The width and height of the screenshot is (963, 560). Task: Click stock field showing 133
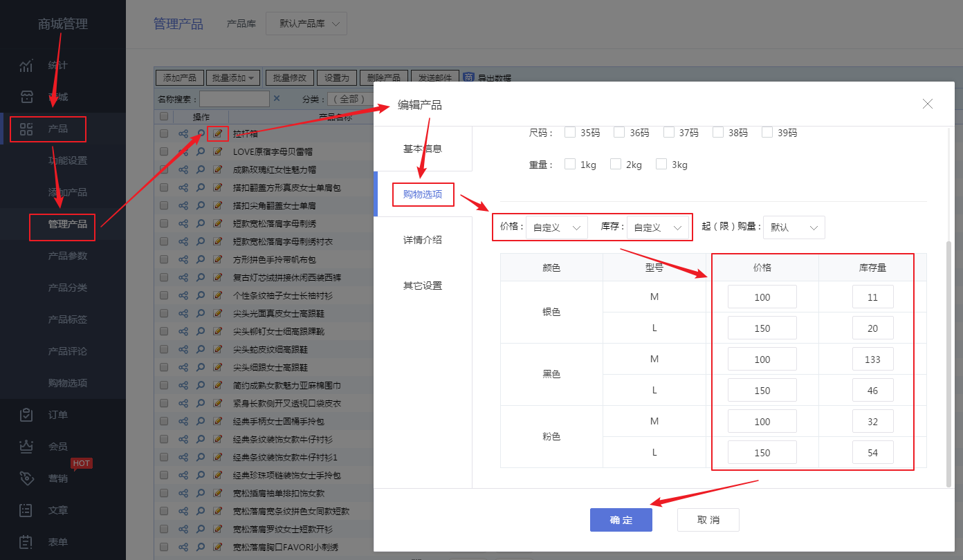click(x=872, y=360)
